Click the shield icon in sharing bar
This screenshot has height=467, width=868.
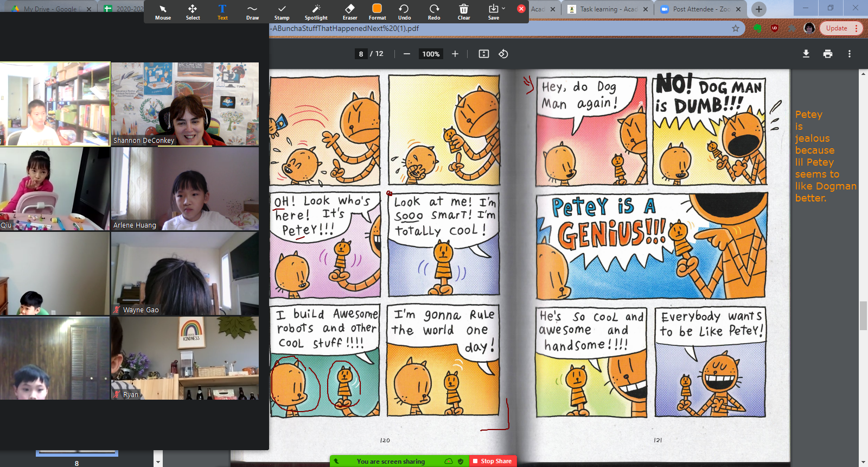click(x=461, y=461)
